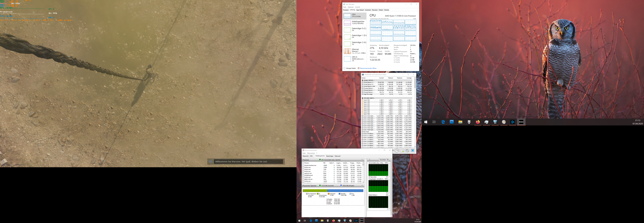644x223 pixels.
Task: Click the Ressourcenmonitor öffnen link
Action: pyautogui.click(x=368, y=68)
